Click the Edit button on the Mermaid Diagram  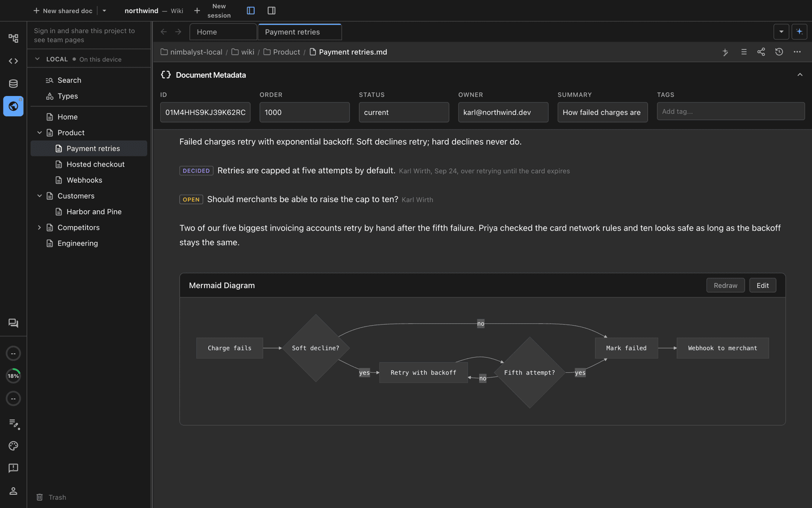[x=763, y=285]
